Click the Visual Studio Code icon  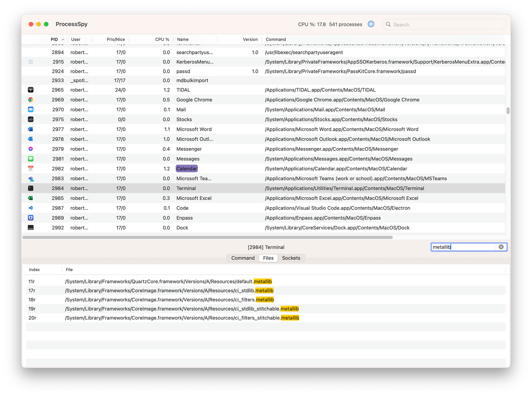coord(31,208)
